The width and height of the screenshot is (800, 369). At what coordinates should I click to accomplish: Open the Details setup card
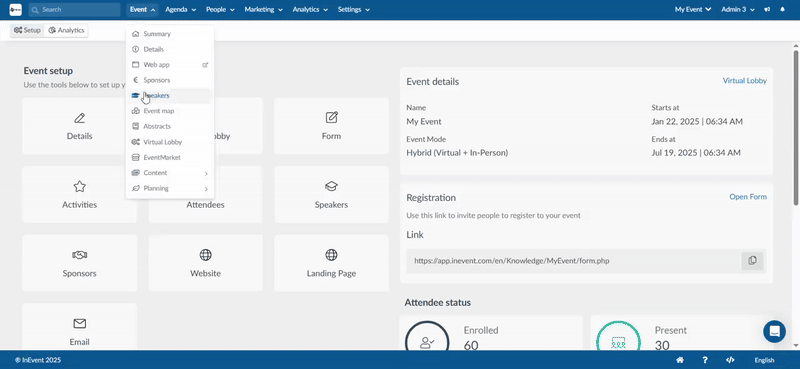[79, 126]
